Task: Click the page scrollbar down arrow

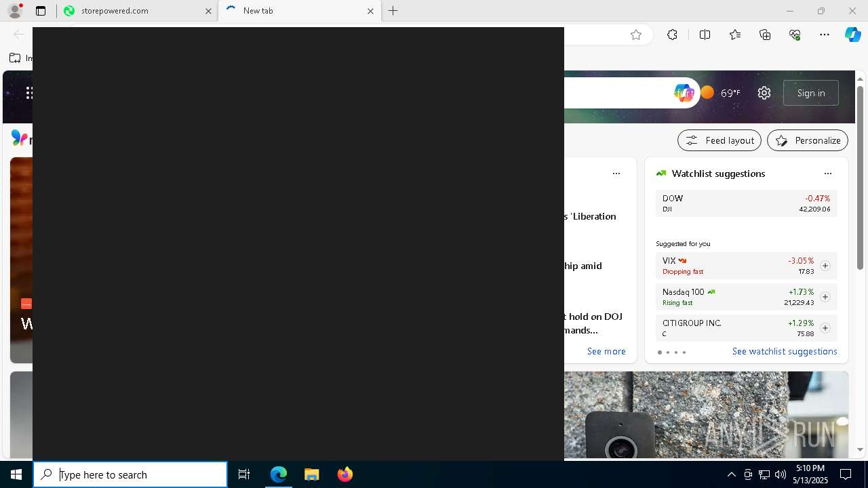Action: point(860,449)
